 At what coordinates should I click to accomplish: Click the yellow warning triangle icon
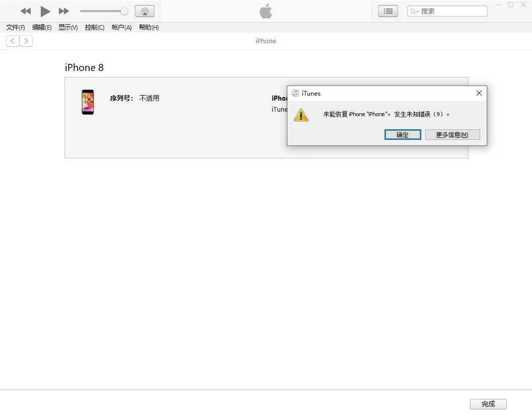[301, 115]
